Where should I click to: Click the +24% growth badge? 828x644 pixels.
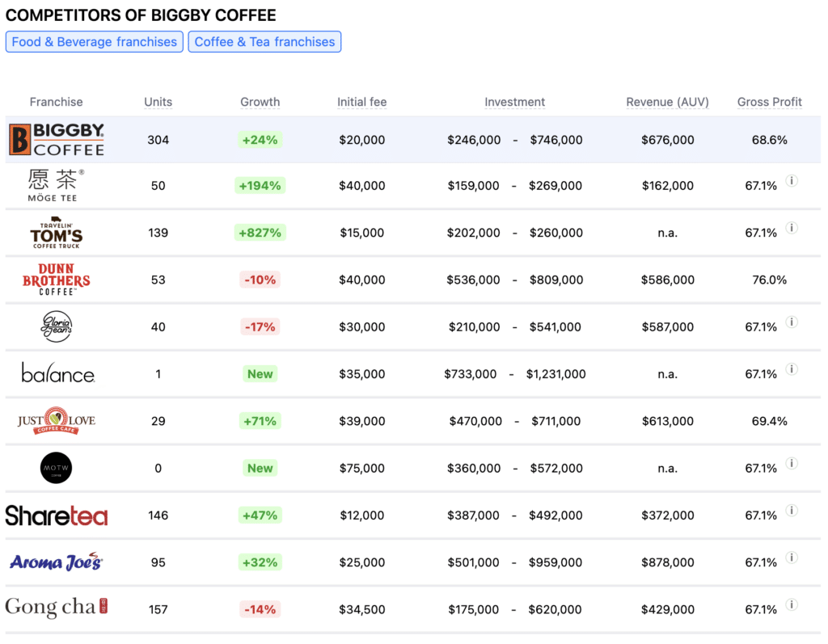pos(260,140)
